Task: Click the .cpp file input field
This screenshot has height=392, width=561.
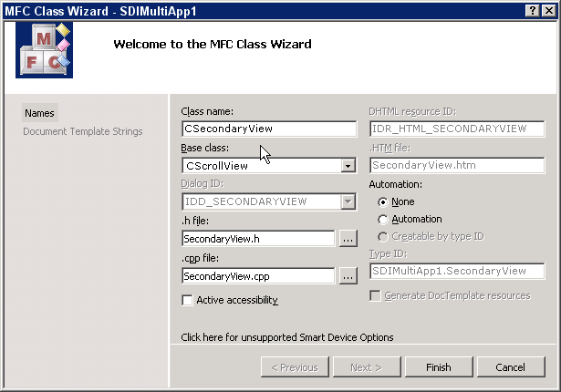Action: [x=258, y=275]
